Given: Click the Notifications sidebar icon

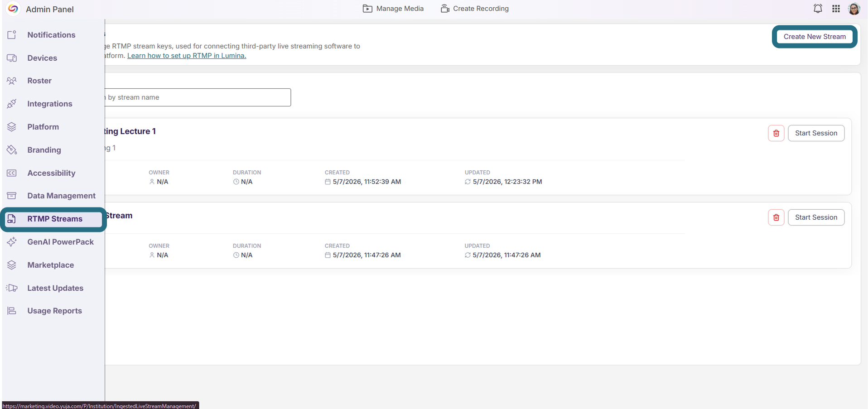Looking at the screenshot, I should 12,35.
